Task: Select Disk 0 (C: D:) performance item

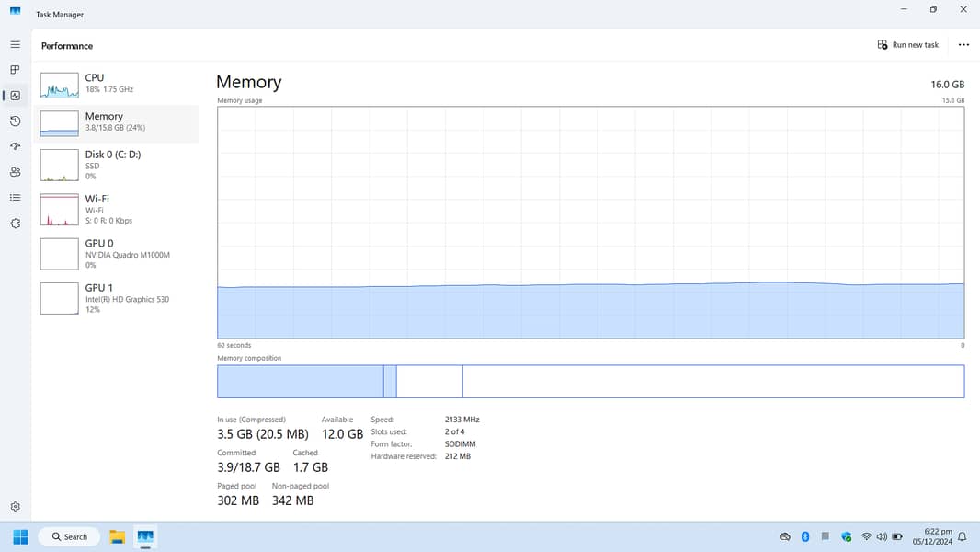Action: (x=118, y=165)
